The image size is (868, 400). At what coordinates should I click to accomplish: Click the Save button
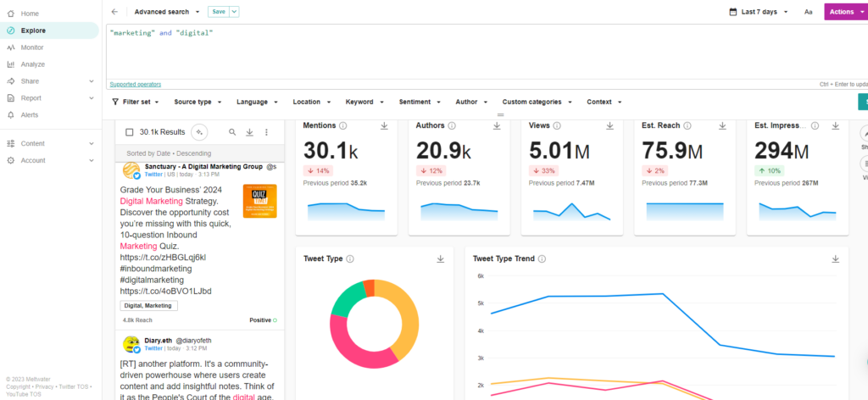[219, 12]
